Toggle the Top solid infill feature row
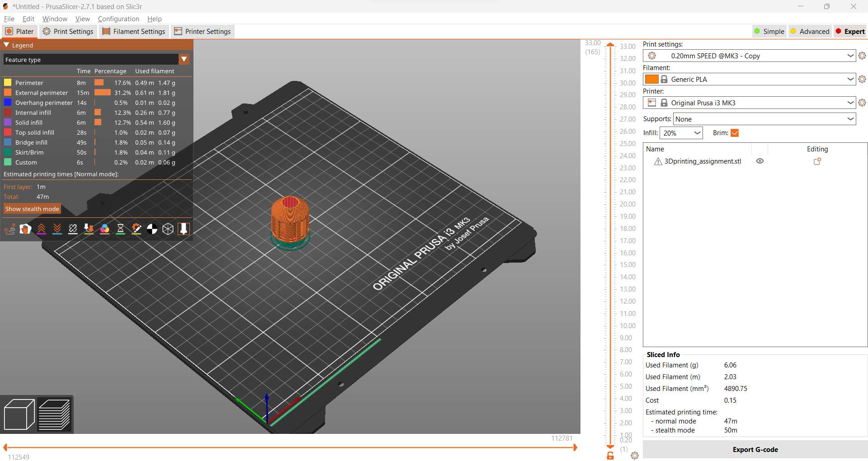Image resolution: width=868 pixels, height=461 pixels. pos(97,132)
